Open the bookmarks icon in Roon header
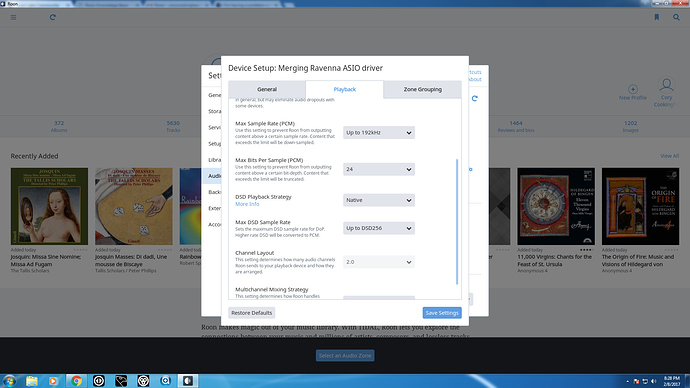Image resolution: width=690 pixels, height=388 pixels. 657,17
